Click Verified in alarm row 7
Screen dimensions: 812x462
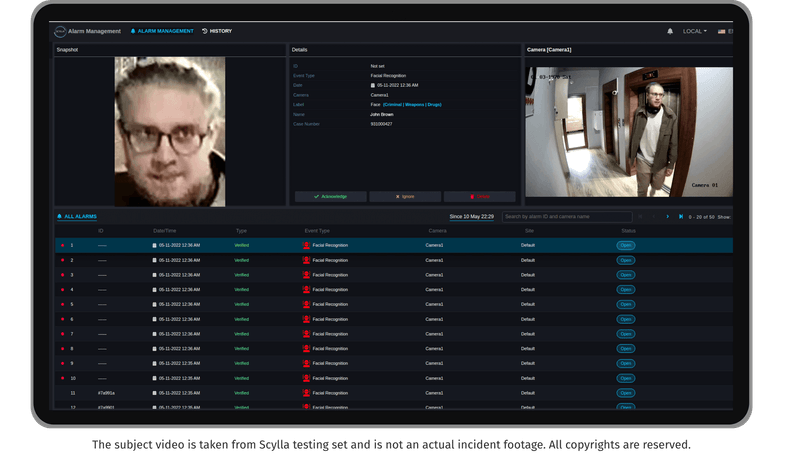[242, 334]
